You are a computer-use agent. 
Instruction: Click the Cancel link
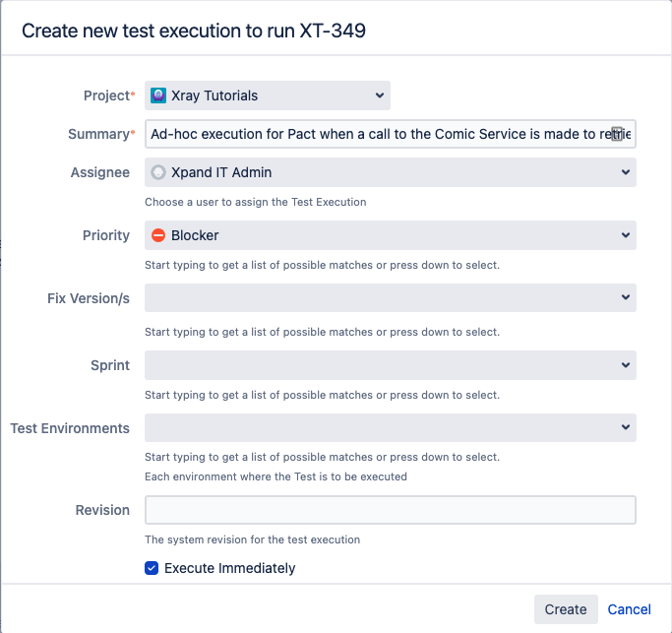(x=629, y=609)
